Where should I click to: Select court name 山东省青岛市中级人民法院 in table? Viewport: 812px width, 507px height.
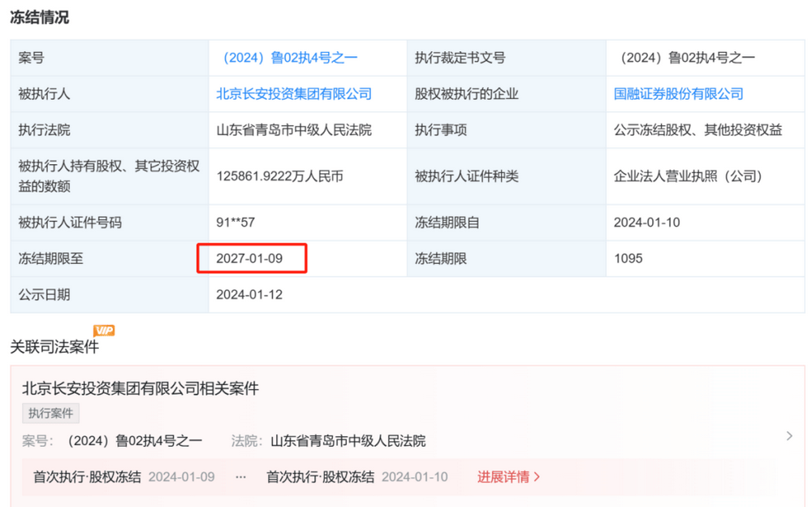[x=294, y=130]
